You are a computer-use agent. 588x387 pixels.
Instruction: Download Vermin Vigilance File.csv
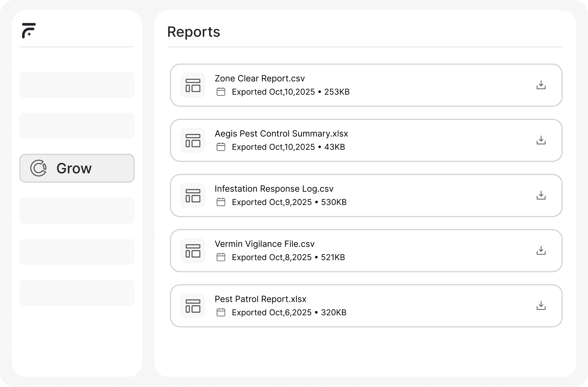(x=541, y=250)
